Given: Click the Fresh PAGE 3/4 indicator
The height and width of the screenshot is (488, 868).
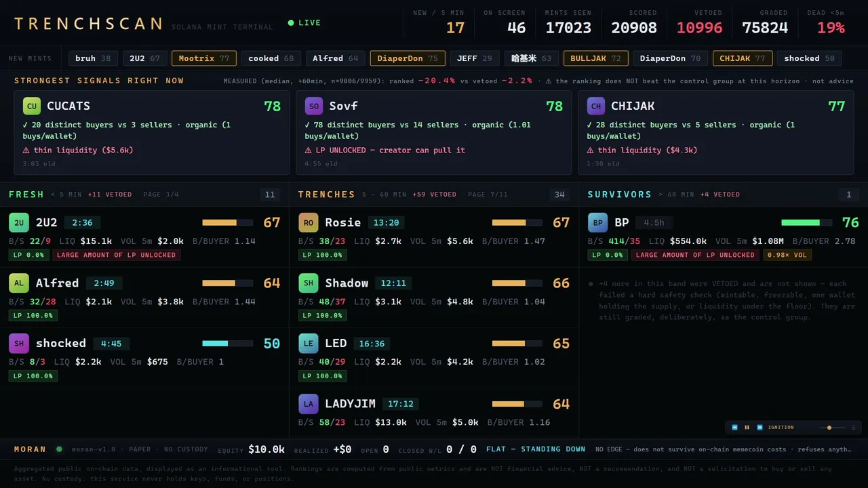Looking at the screenshot, I should click(161, 195).
